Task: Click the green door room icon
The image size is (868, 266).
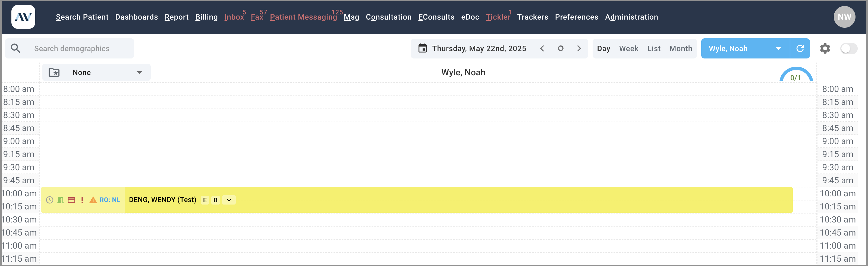Action: coord(61,200)
